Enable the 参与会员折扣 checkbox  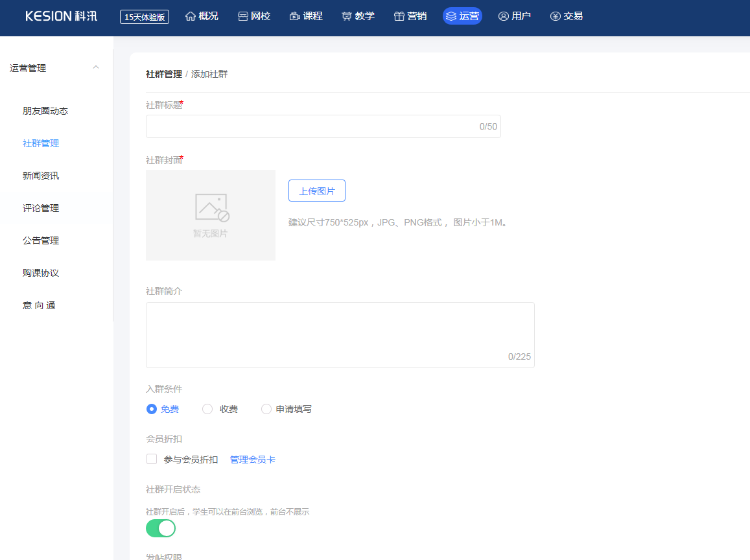click(x=152, y=460)
